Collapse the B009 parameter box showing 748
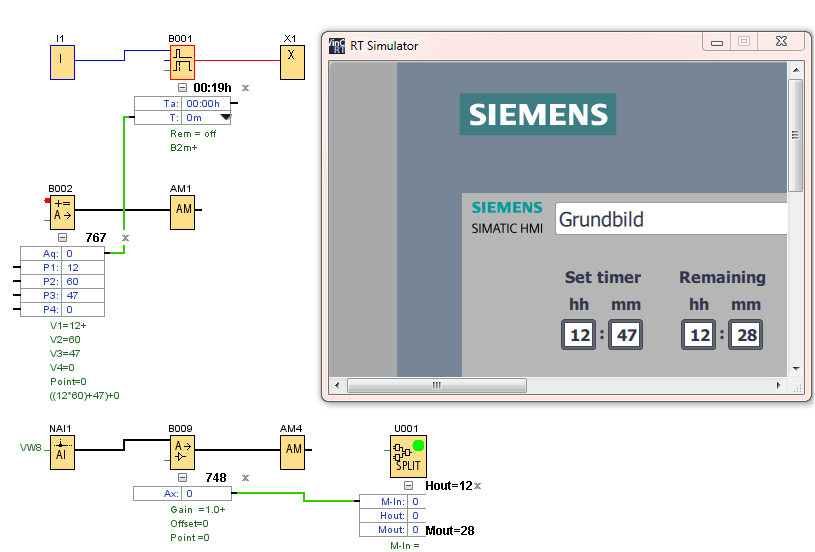This screenshot has width=815, height=552. [x=182, y=477]
